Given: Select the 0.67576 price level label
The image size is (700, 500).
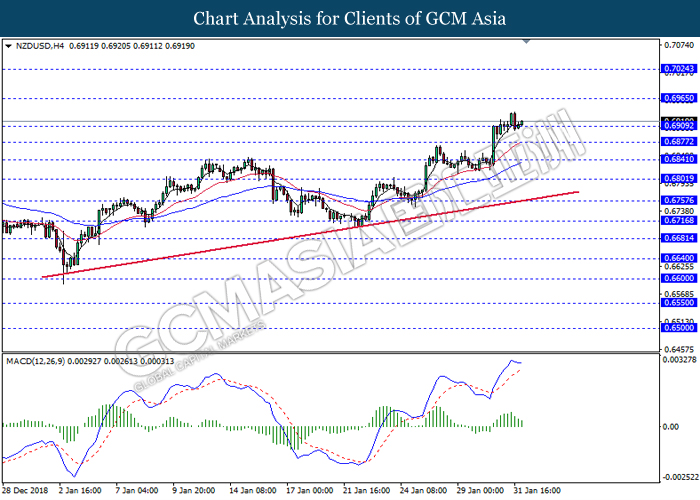Looking at the screenshot, I should pyautogui.click(x=679, y=200).
